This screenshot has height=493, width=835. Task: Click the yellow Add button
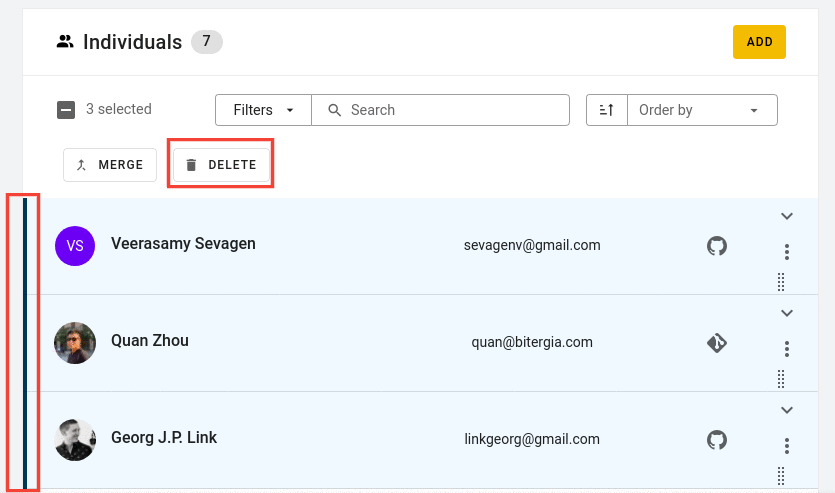coord(759,42)
